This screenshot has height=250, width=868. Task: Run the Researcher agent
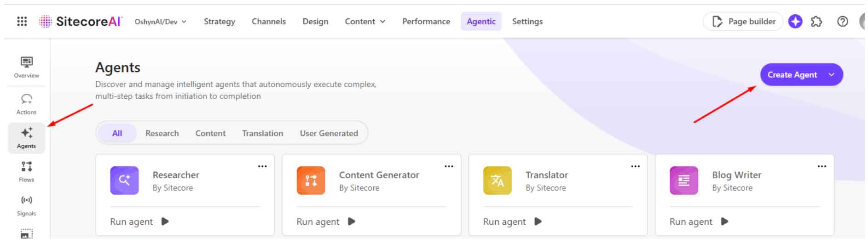pyautogui.click(x=139, y=222)
